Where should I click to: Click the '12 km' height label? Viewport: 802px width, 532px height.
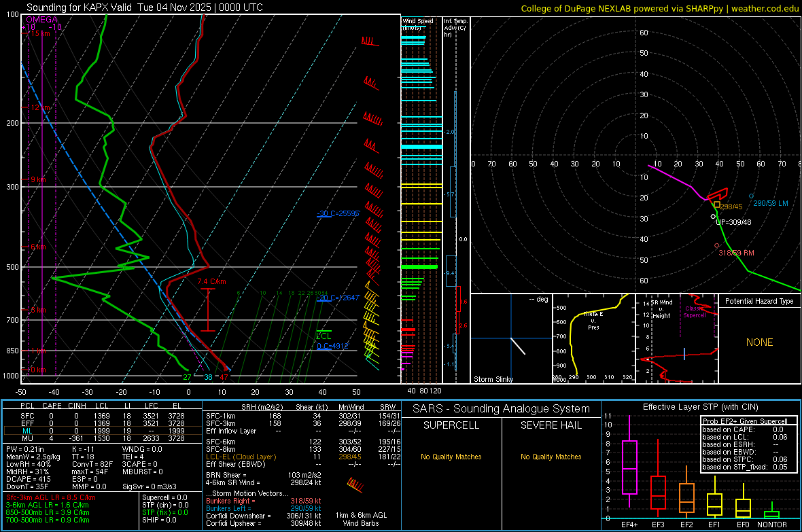40,107
